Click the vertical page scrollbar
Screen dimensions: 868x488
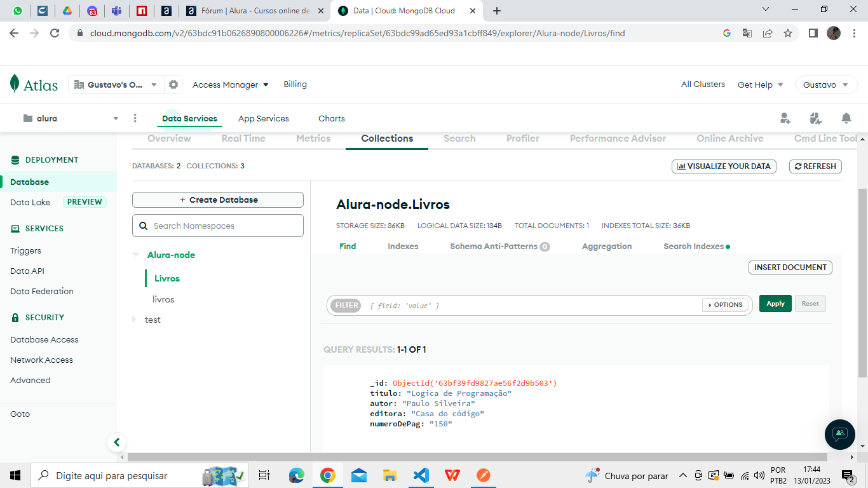[x=862, y=283]
